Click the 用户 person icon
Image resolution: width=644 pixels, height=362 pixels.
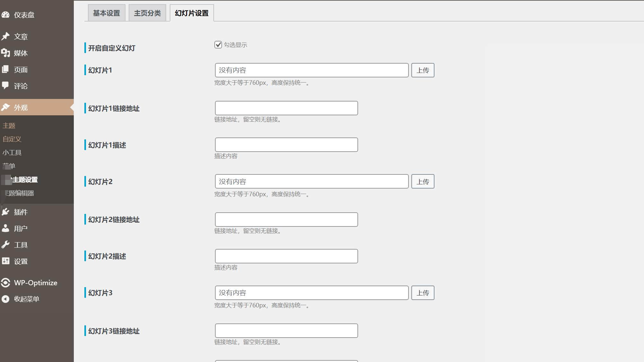[5, 228]
